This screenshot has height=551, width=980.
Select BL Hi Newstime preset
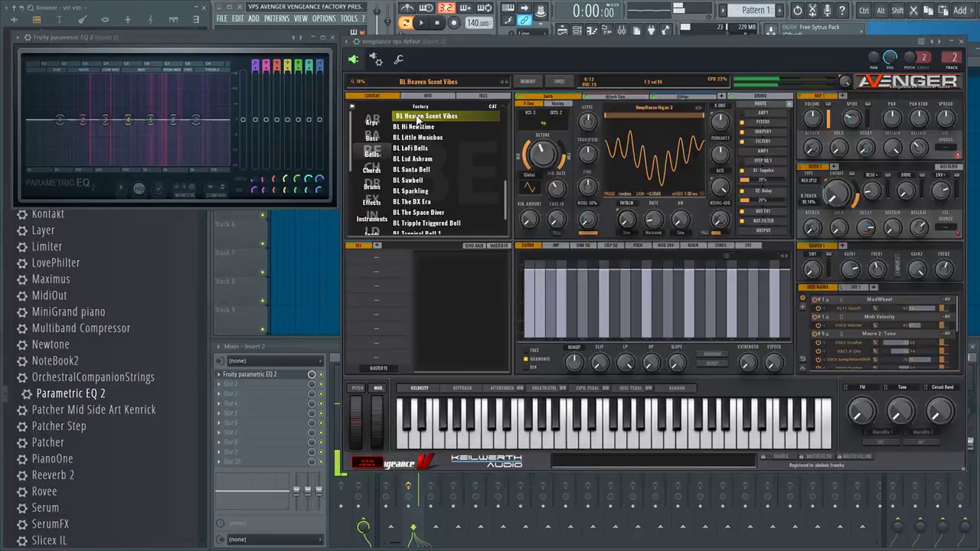click(413, 127)
